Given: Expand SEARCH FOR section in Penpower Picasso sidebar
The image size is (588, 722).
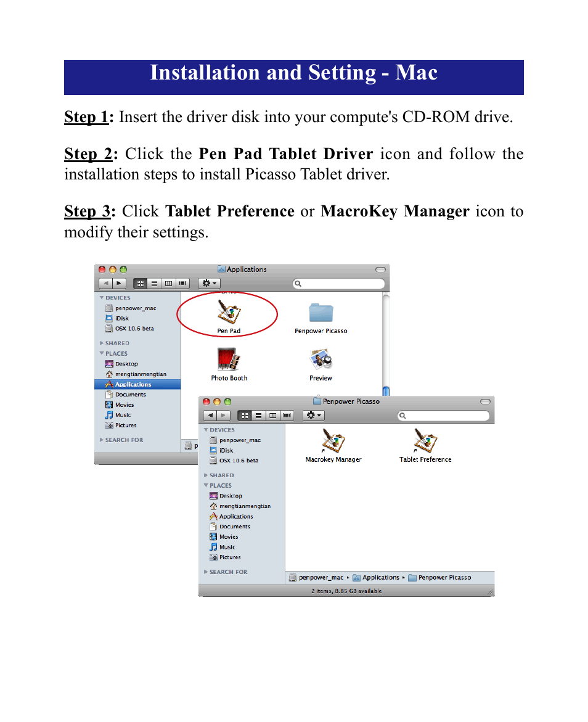Looking at the screenshot, I should [206, 572].
